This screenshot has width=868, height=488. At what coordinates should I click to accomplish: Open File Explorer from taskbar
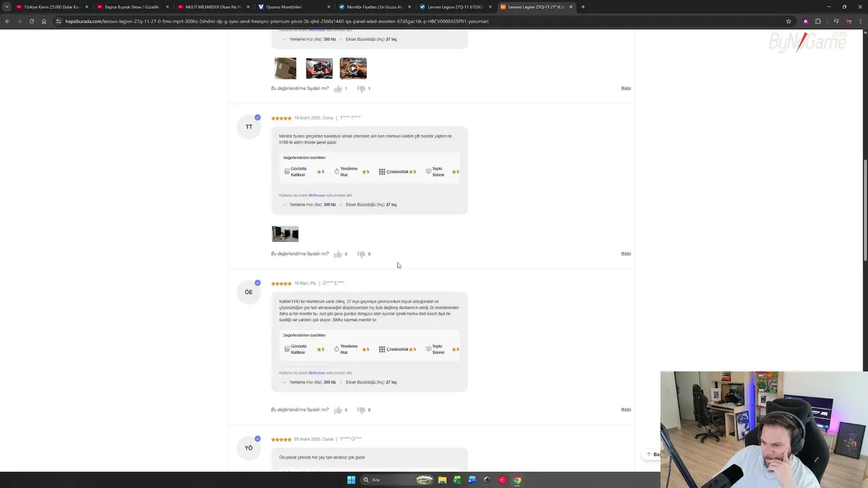[x=442, y=480]
